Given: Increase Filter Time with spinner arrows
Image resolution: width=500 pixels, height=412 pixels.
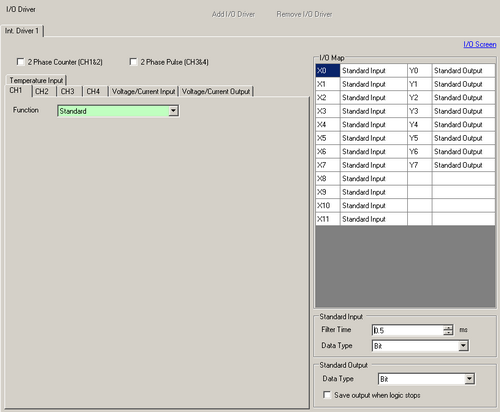Looking at the screenshot, I should (448, 327).
